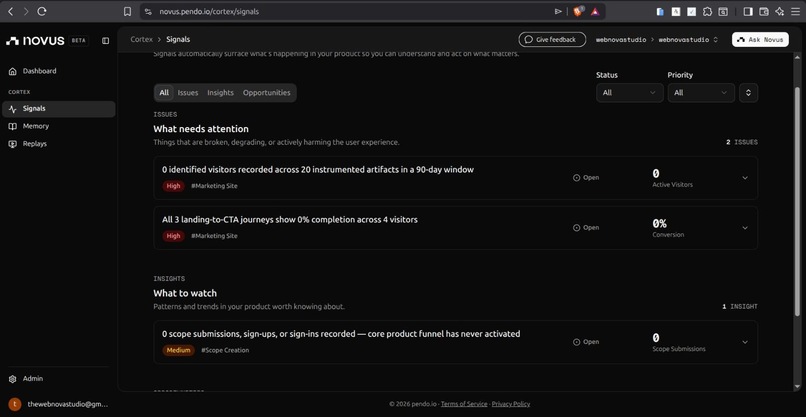Image resolution: width=806 pixels, height=417 pixels.
Task: Click the send/share arrow icon in address bar
Action: coord(558,11)
